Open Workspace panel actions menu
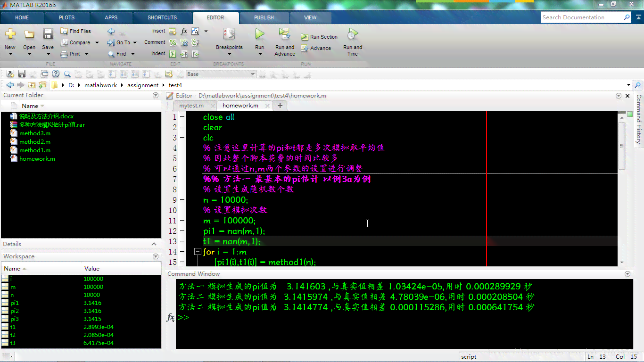This screenshot has width=644, height=362. click(156, 256)
